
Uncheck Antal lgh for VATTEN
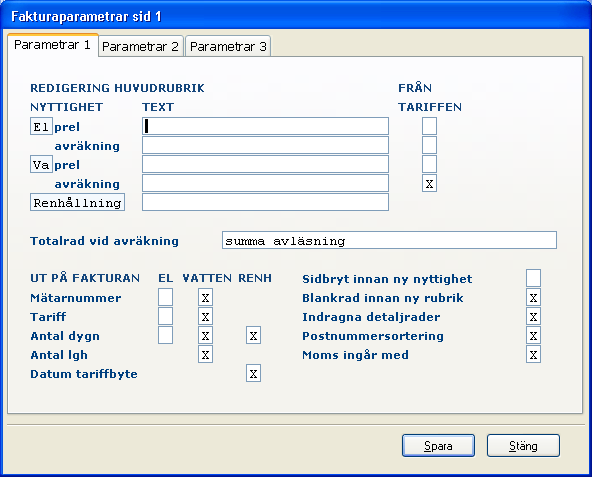click(205, 354)
